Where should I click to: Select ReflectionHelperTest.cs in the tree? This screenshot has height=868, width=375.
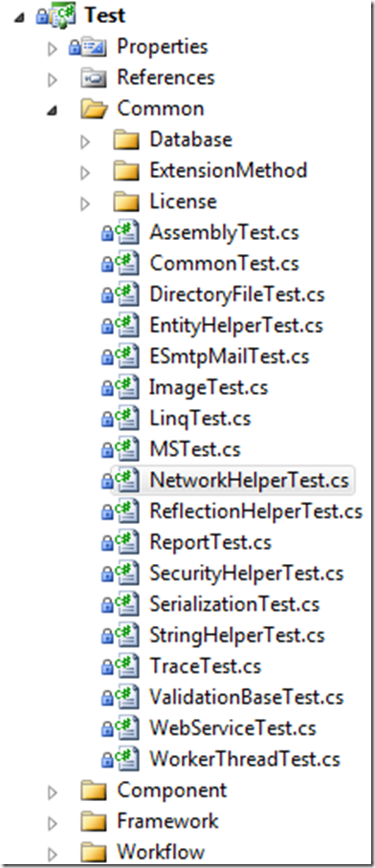[x=256, y=511]
